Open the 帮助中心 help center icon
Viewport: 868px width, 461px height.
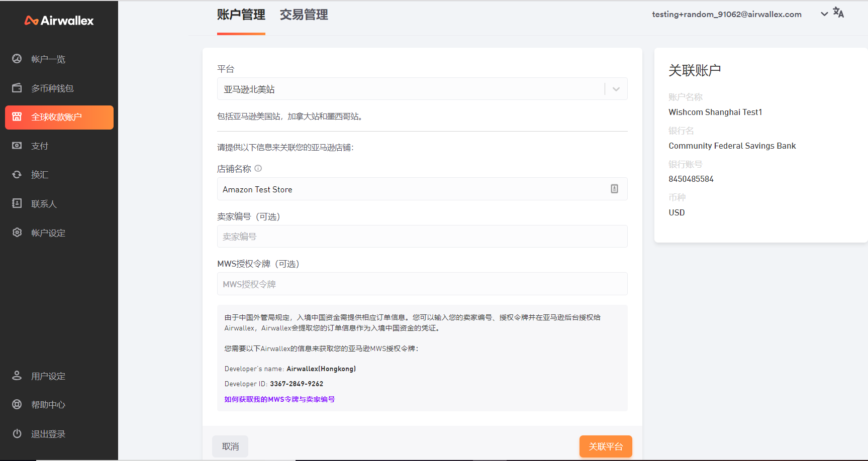click(17, 404)
